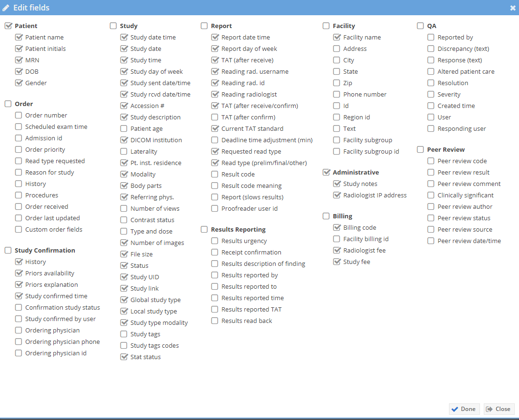Enable the Admission id checkbox
This screenshot has width=519, height=420.
pos(19,138)
